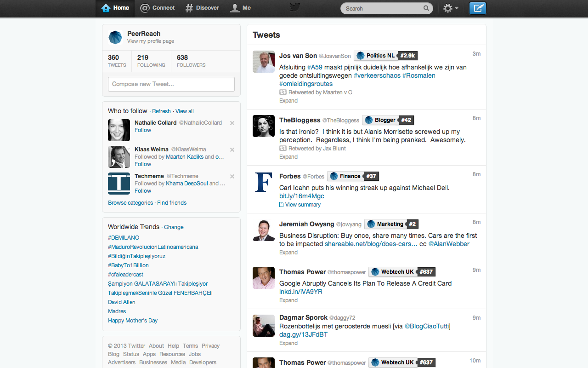
Task: Click the Techmeme avatar
Action: 119,184
